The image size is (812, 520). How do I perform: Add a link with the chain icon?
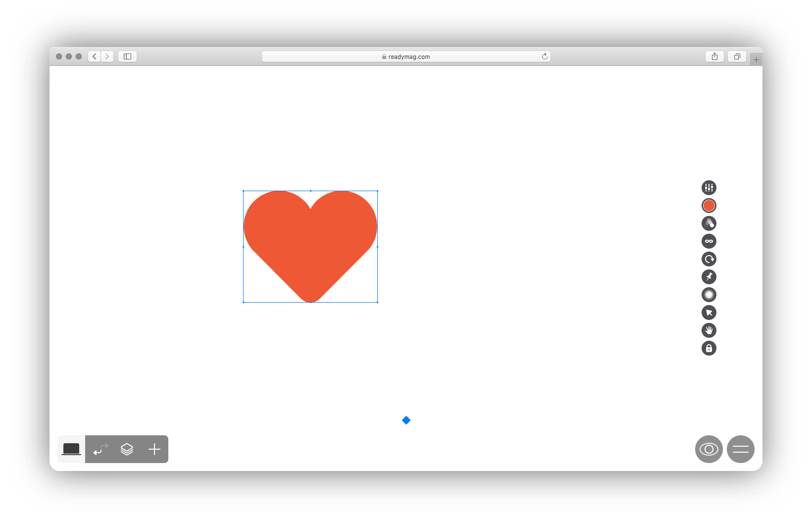(709, 241)
